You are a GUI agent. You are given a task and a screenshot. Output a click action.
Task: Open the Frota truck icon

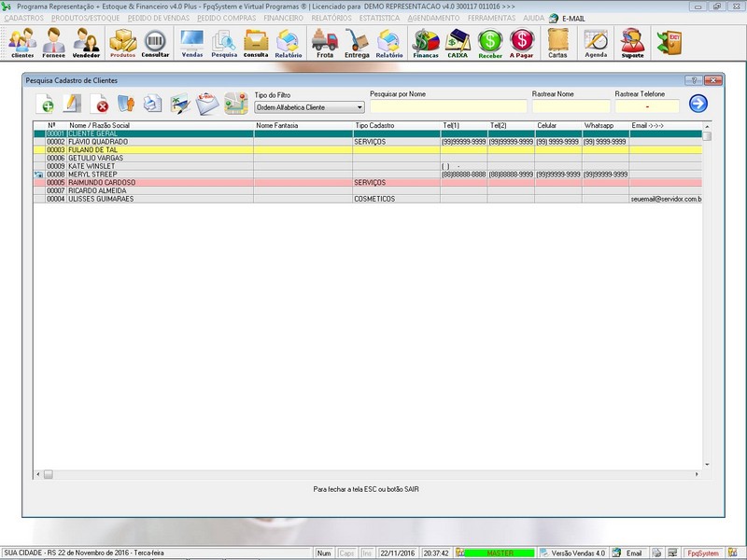[325, 43]
